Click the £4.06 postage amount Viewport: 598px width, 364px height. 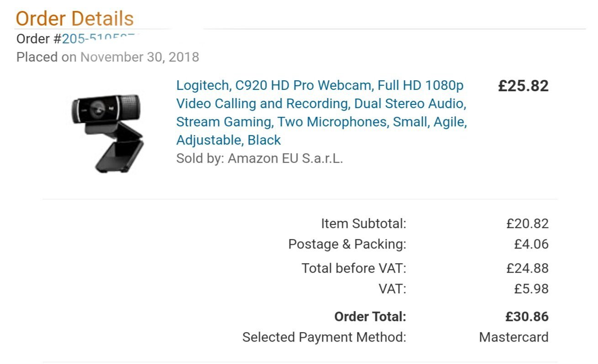pyautogui.click(x=531, y=244)
